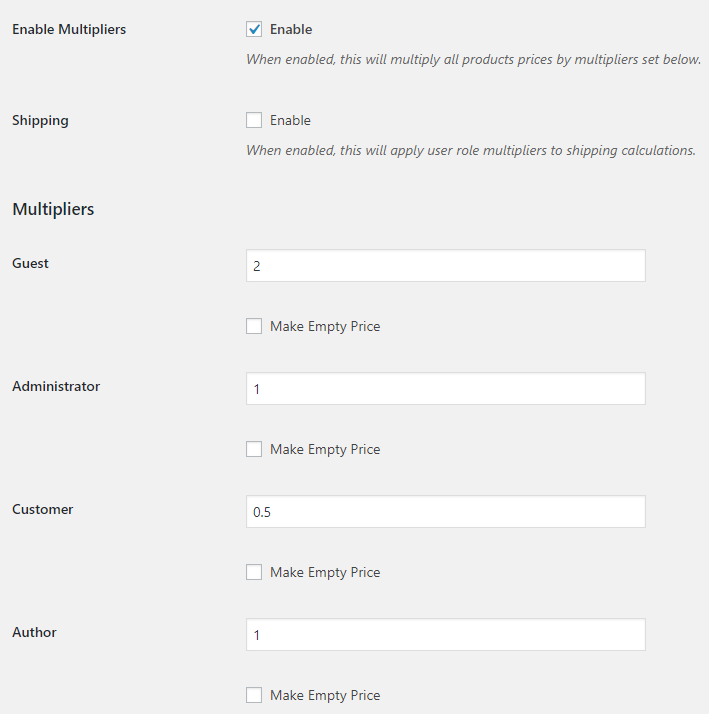Image resolution: width=709 pixels, height=714 pixels.
Task: Click into the Customer multiplier field
Action: pos(446,511)
